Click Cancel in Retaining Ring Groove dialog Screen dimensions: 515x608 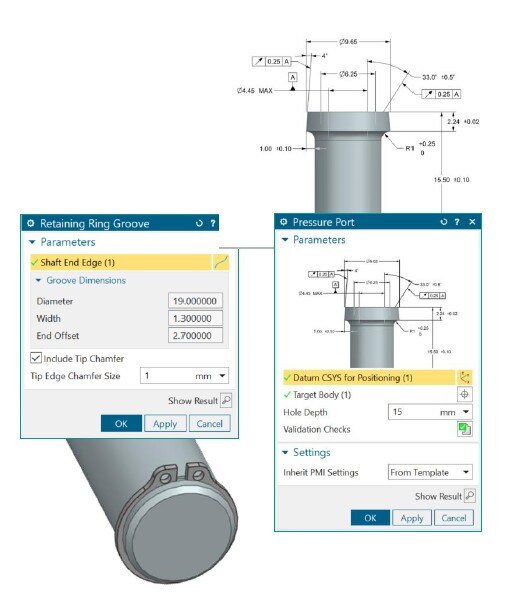point(209,423)
